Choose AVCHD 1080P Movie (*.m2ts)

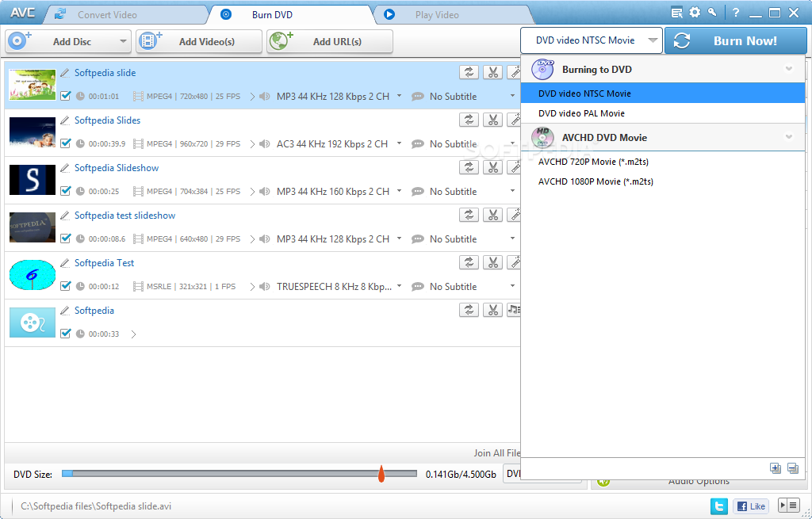click(663, 181)
